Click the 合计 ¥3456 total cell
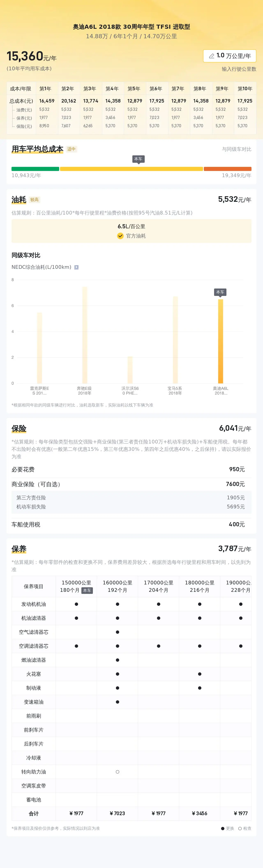This screenshot has width=263, height=868. [200, 813]
